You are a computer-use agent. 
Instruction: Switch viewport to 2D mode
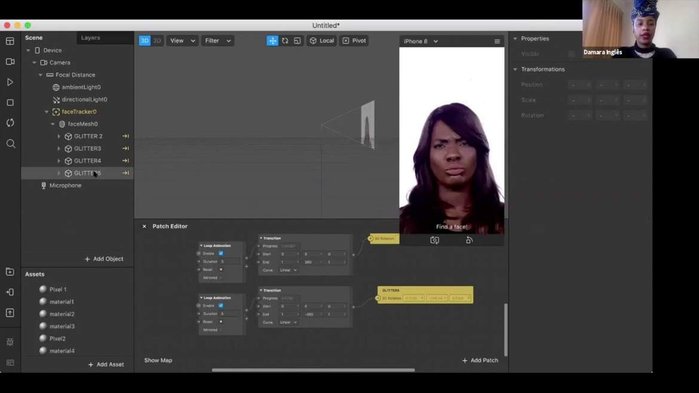click(157, 41)
